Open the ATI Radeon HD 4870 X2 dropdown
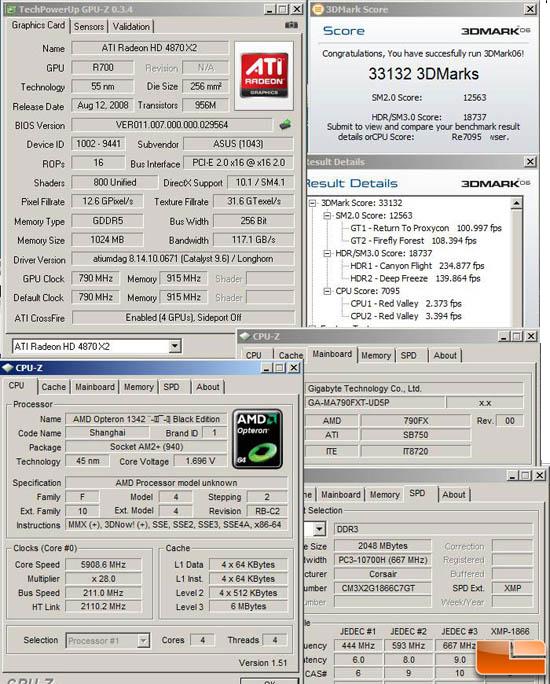 (x=175, y=346)
